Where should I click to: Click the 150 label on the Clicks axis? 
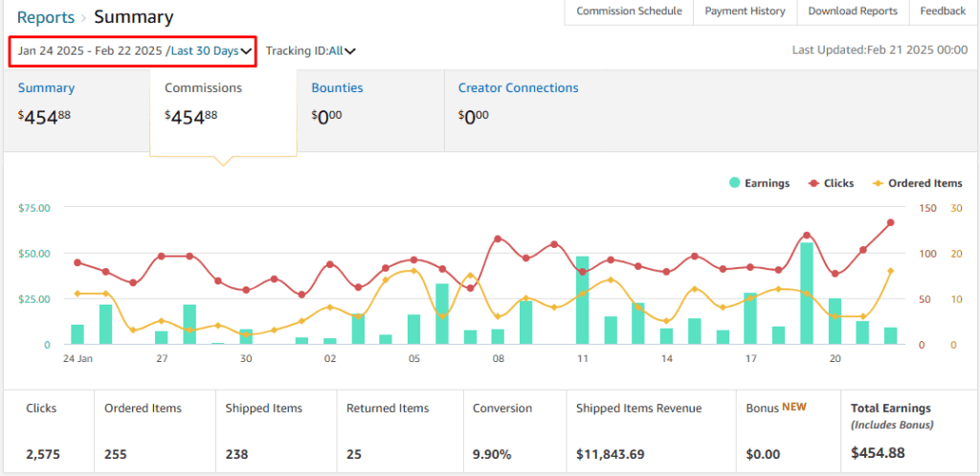[928, 208]
